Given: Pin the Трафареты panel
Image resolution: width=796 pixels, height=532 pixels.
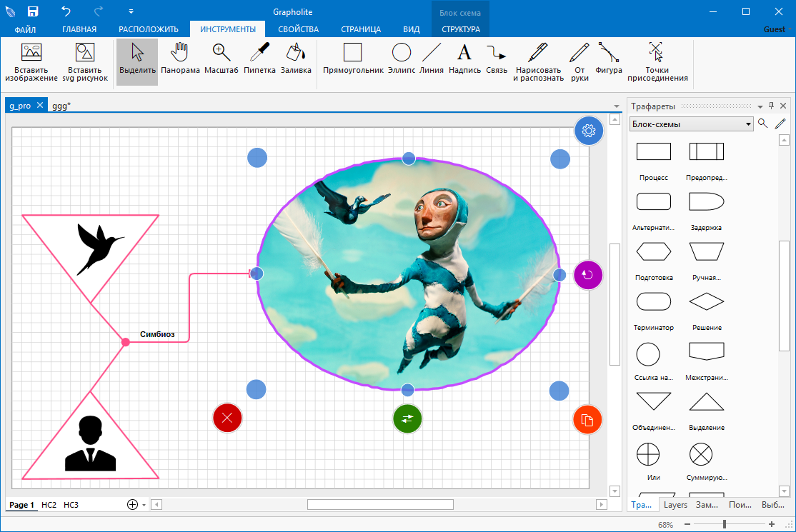Looking at the screenshot, I should (x=771, y=106).
